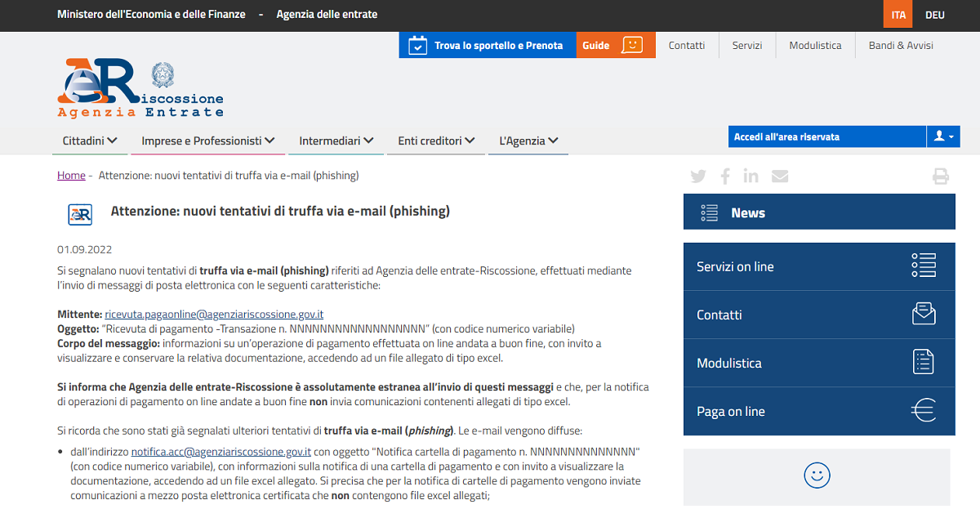Click the News list icon
This screenshot has height=518, width=980.
point(709,213)
